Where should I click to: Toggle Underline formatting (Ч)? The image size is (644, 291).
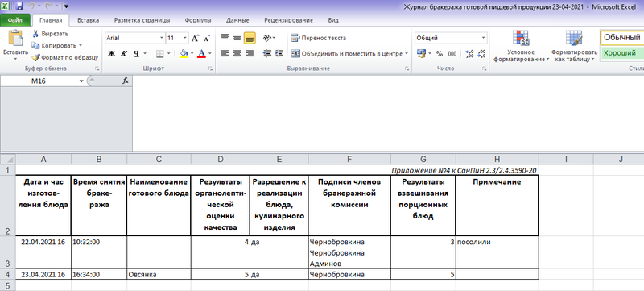[136, 53]
